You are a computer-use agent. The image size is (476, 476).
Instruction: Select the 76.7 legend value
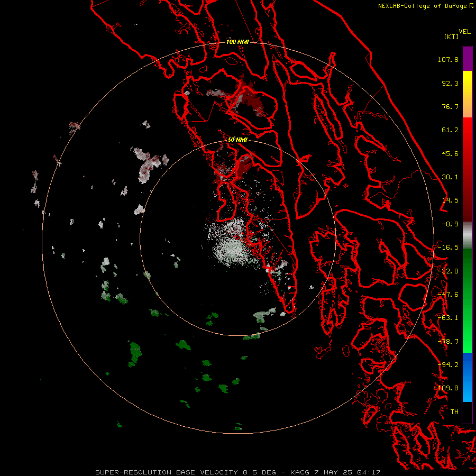(450, 106)
